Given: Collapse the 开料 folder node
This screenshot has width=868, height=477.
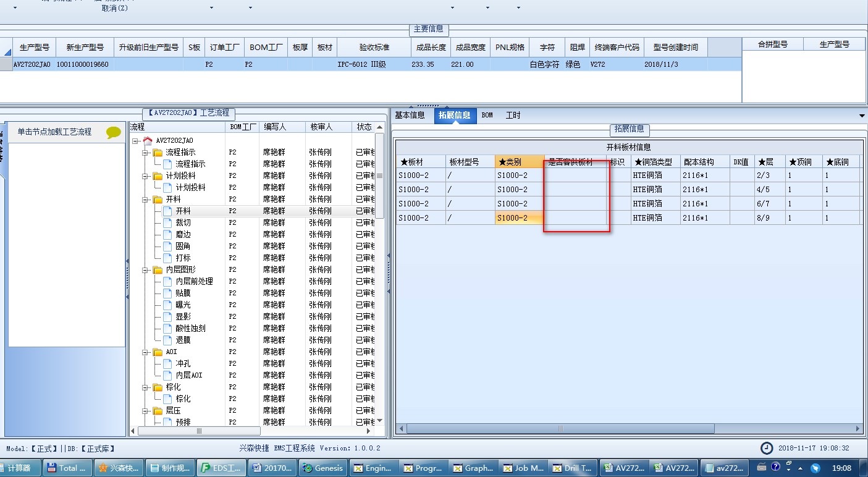Looking at the screenshot, I should point(146,200).
